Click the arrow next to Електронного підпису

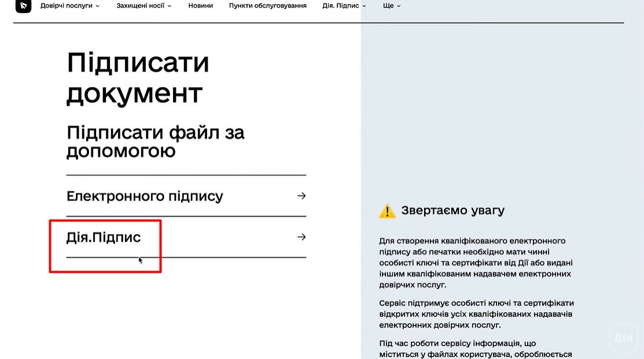(x=301, y=196)
